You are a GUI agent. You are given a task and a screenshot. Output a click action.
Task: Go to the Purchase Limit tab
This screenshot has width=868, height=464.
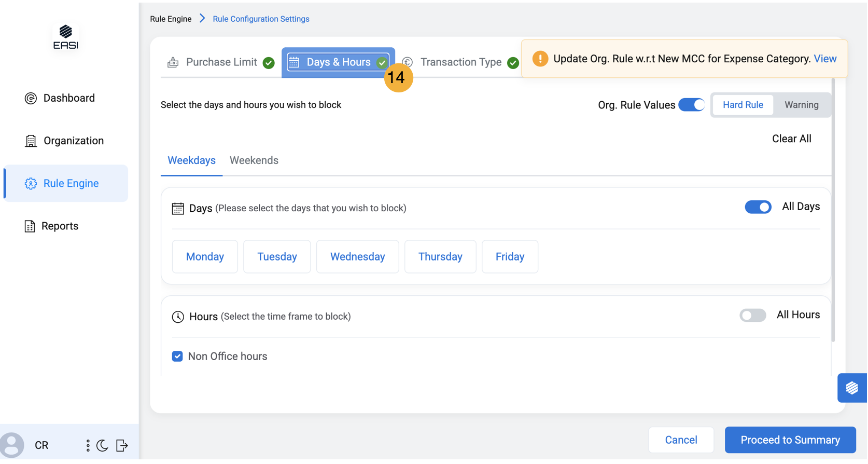pyautogui.click(x=221, y=62)
